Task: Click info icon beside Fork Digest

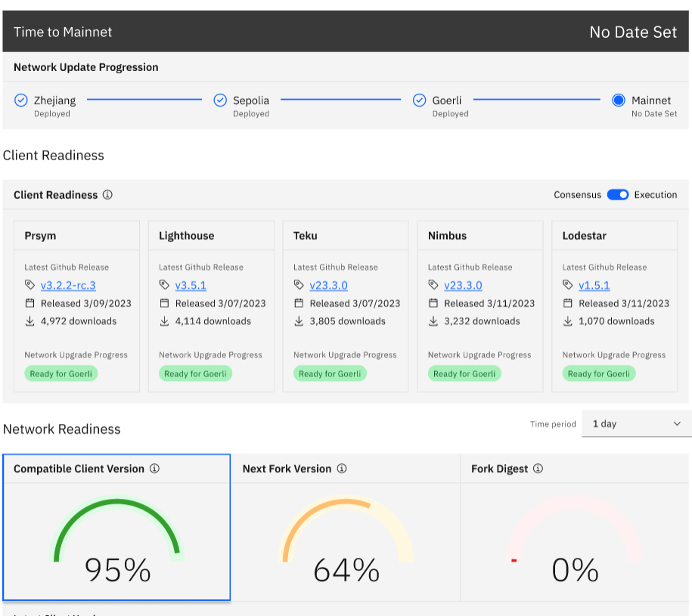Action: point(538,469)
